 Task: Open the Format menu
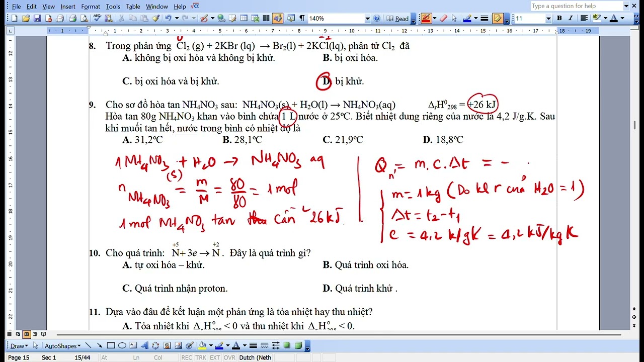[91, 7]
